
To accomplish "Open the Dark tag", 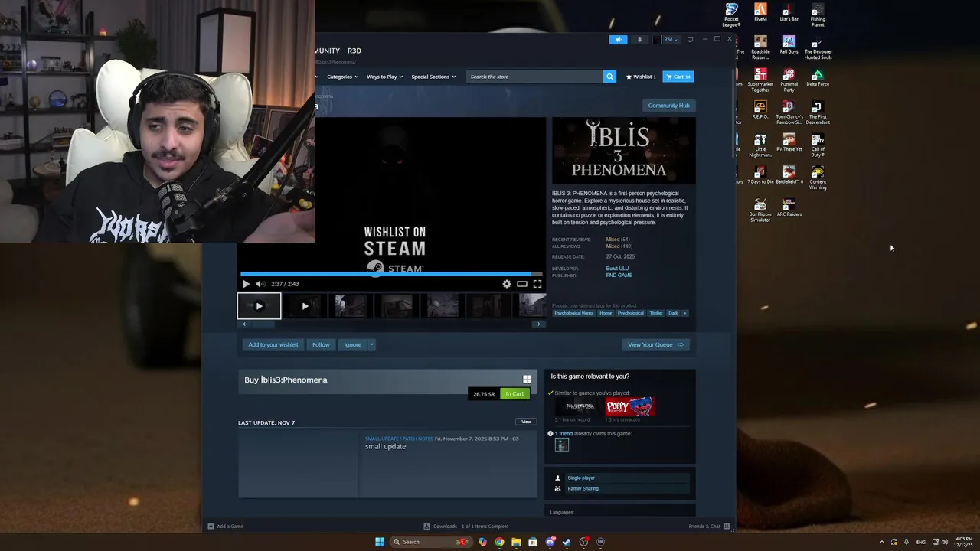I will [x=673, y=313].
